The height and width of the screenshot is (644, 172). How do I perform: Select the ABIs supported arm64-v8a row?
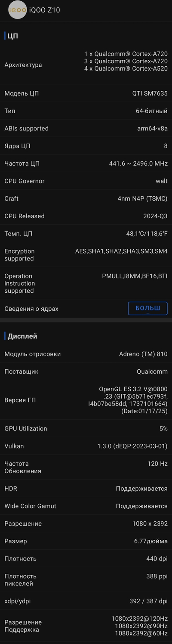[86, 128]
